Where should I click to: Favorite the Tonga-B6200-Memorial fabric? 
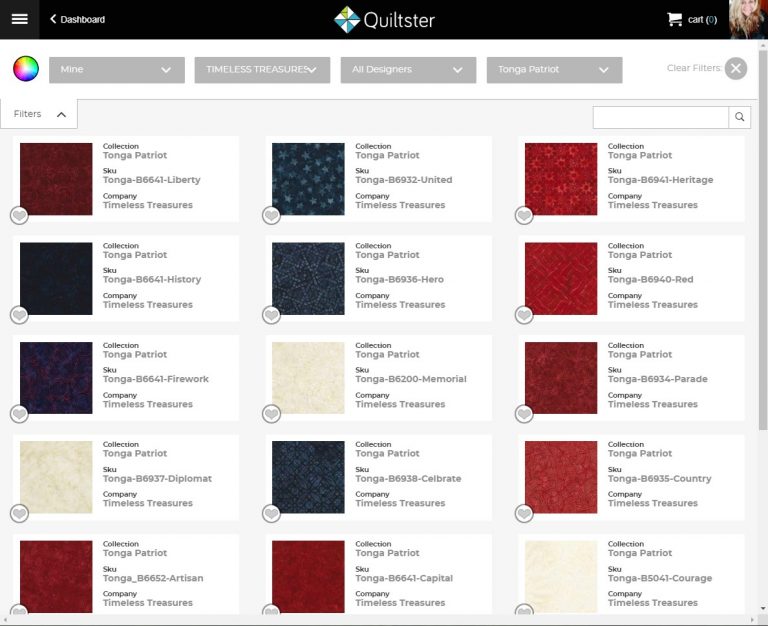pyautogui.click(x=271, y=414)
